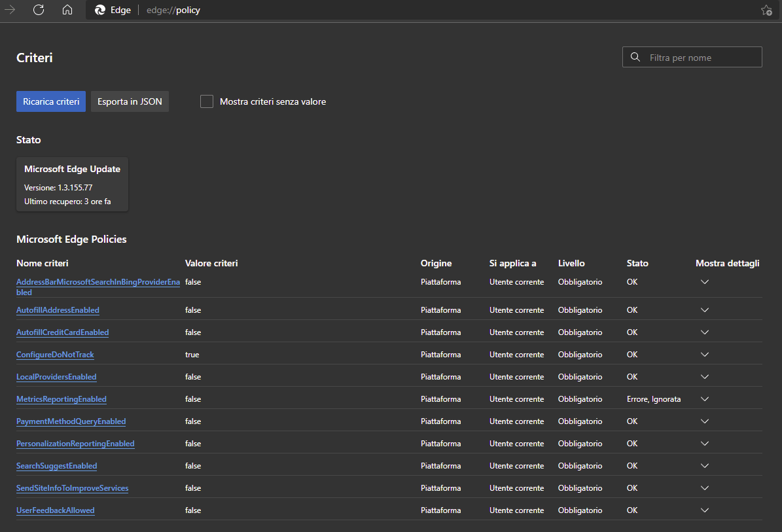
Task: Open PaymentMethodQueryEnabled policy link
Action: click(71, 421)
